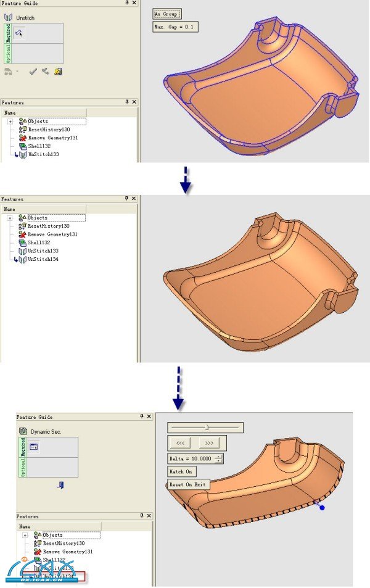Image resolution: width=370 pixels, height=588 pixels.
Task: Click the preview glasses icon under Unstitch guide
Action: click(8, 71)
